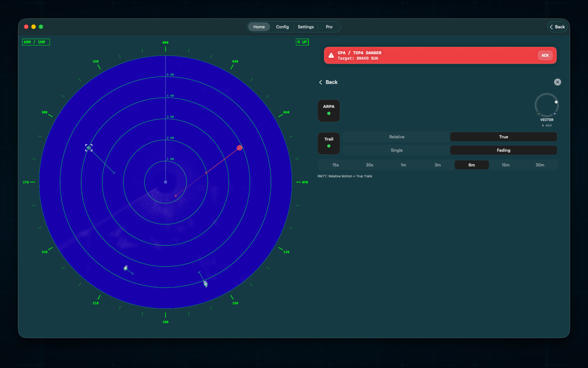Open the Settings tab
The image size is (588, 368).
(x=306, y=27)
